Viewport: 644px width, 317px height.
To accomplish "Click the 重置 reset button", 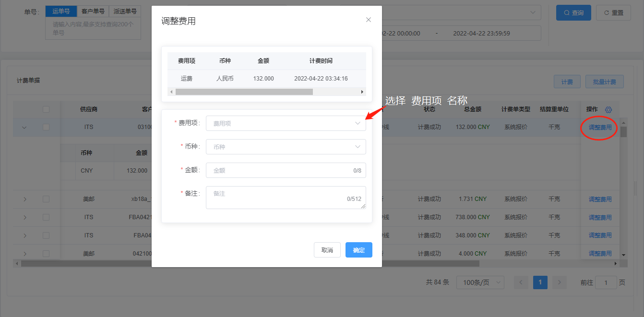I will coord(613,13).
